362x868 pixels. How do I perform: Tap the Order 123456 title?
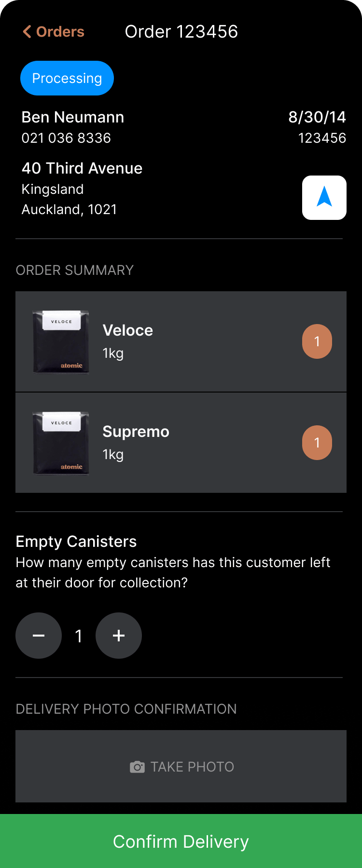click(181, 32)
